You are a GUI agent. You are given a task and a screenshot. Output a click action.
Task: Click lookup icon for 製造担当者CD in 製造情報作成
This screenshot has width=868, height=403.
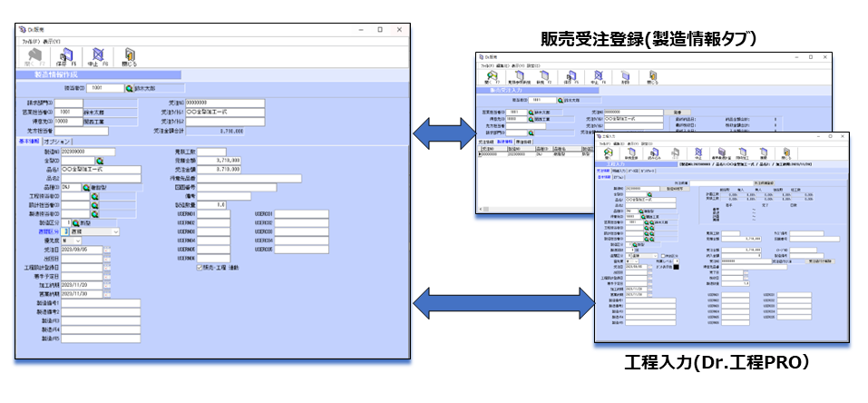[94, 214]
